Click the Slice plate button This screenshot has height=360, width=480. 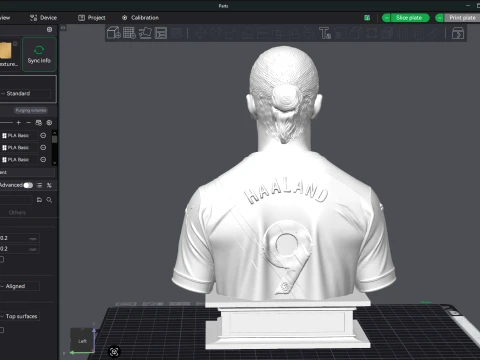(x=410, y=18)
